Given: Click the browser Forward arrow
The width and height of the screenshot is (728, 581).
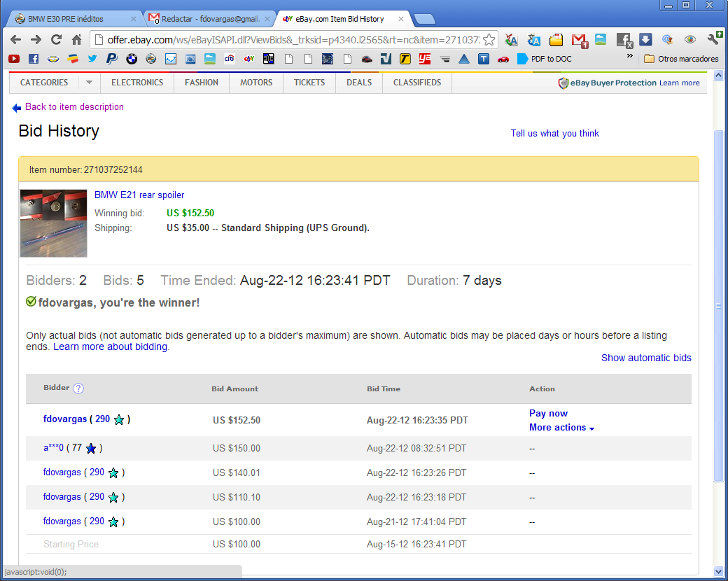Looking at the screenshot, I should 36,40.
